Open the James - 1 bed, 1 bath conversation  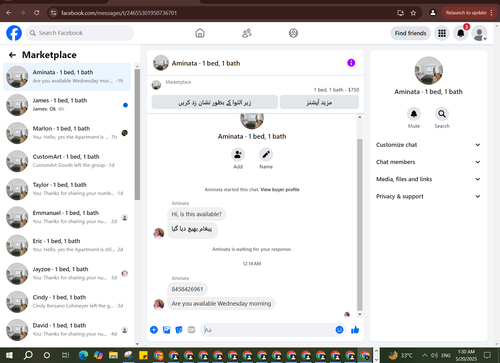tap(67, 105)
